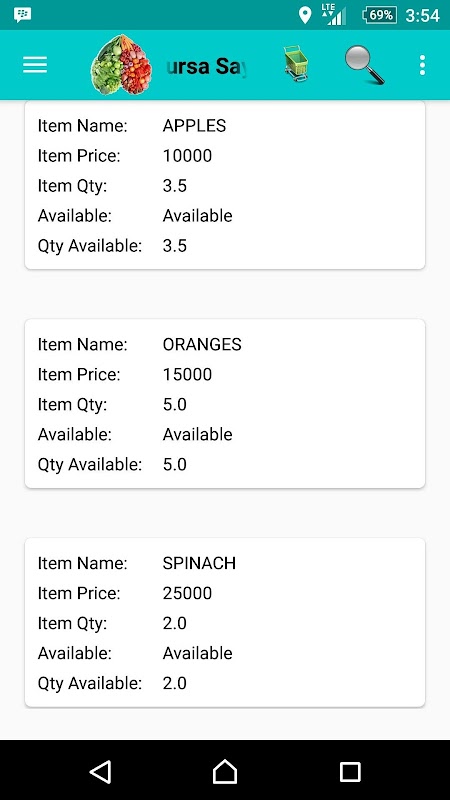The width and height of the screenshot is (450, 800).
Task: Open the three-dot overflow menu
Action: click(x=422, y=65)
